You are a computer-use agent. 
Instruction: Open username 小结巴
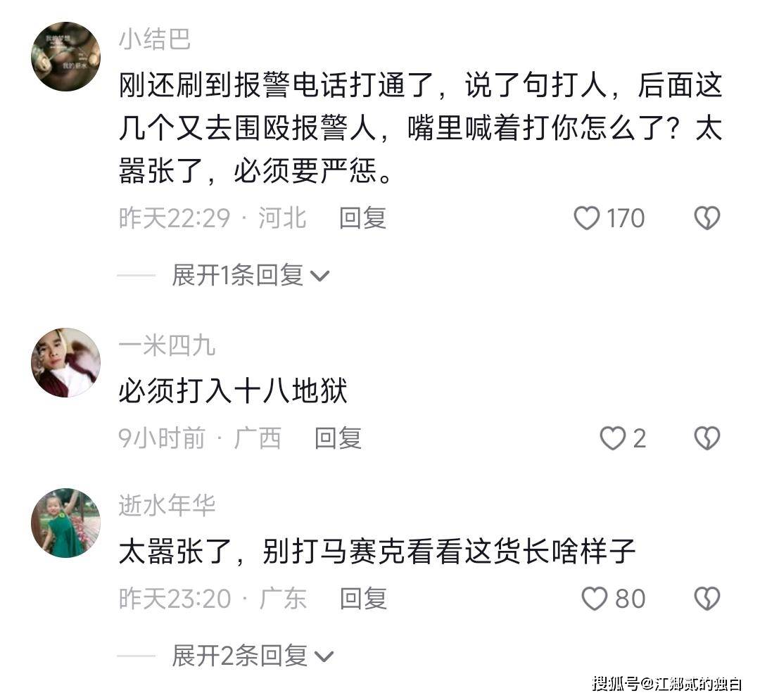pos(155,39)
